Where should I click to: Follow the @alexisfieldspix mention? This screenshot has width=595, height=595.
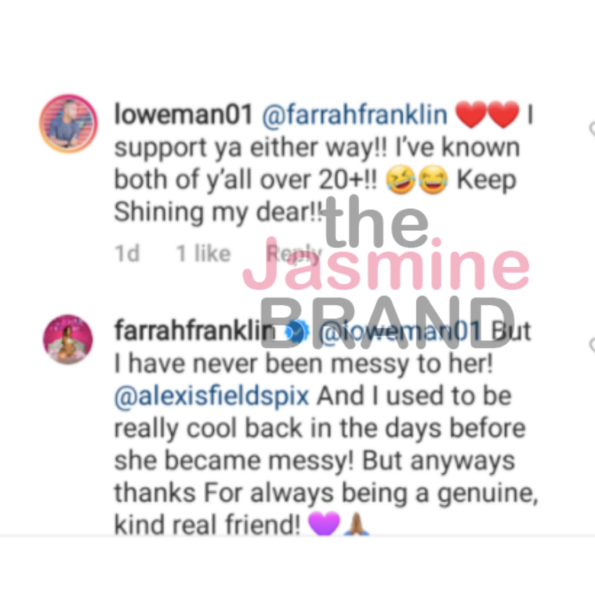pyautogui.click(x=212, y=396)
